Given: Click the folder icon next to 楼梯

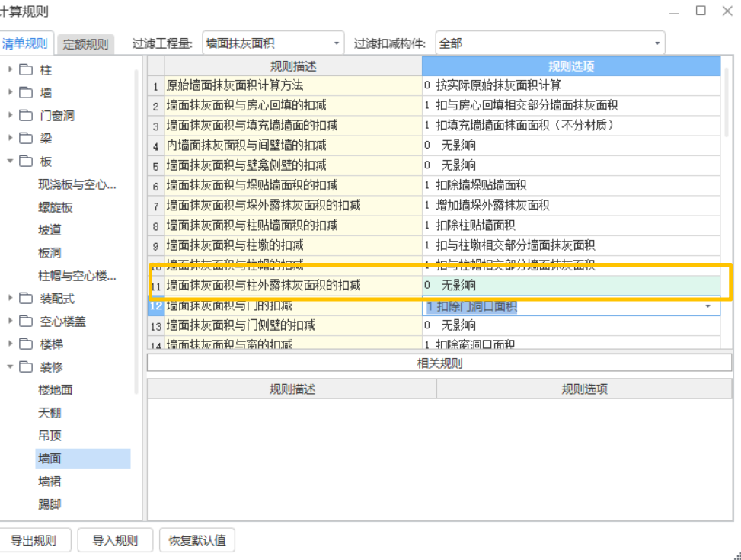Looking at the screenshot, I should click(x=26, y=344).
